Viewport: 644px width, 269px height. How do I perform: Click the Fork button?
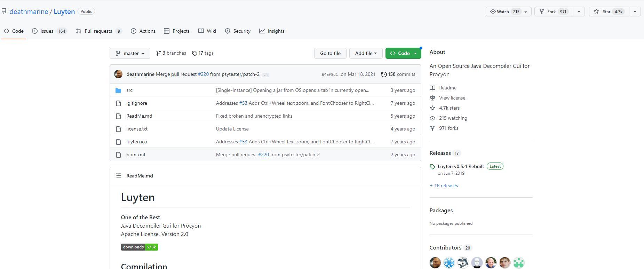pyautogui.click(x=554, y=11)
